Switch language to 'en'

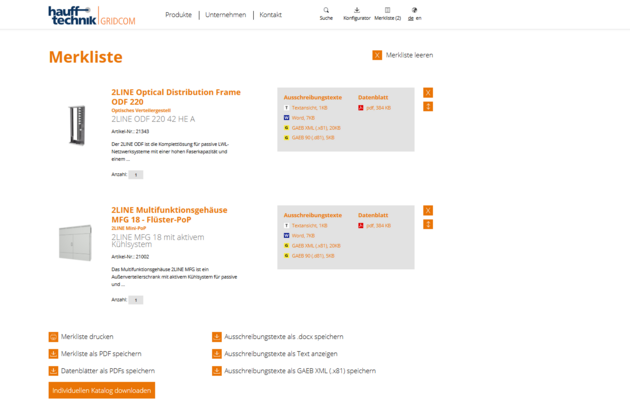(419, 18)
